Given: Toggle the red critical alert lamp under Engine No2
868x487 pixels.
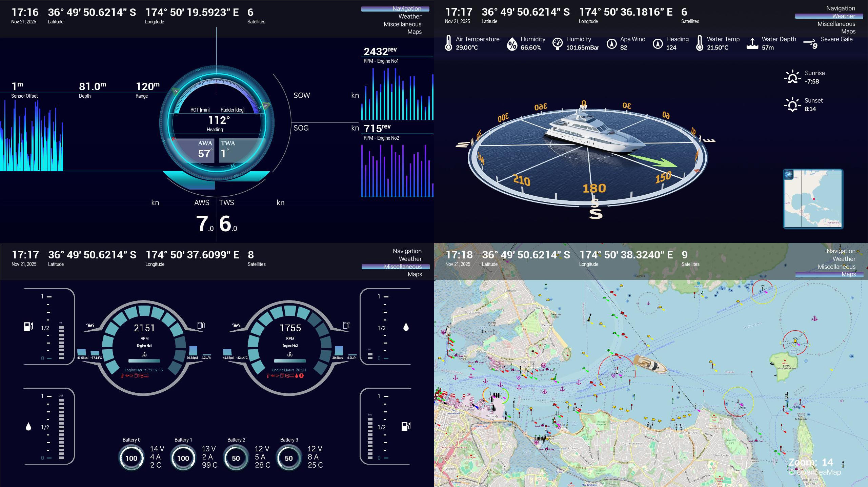Looking at the screenshot, I should (x=302, y=376).
